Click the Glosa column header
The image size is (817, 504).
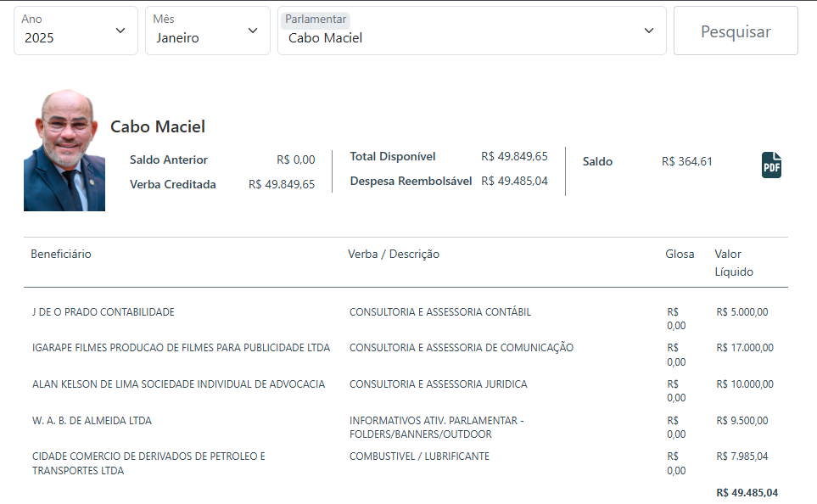coord(680,254)
